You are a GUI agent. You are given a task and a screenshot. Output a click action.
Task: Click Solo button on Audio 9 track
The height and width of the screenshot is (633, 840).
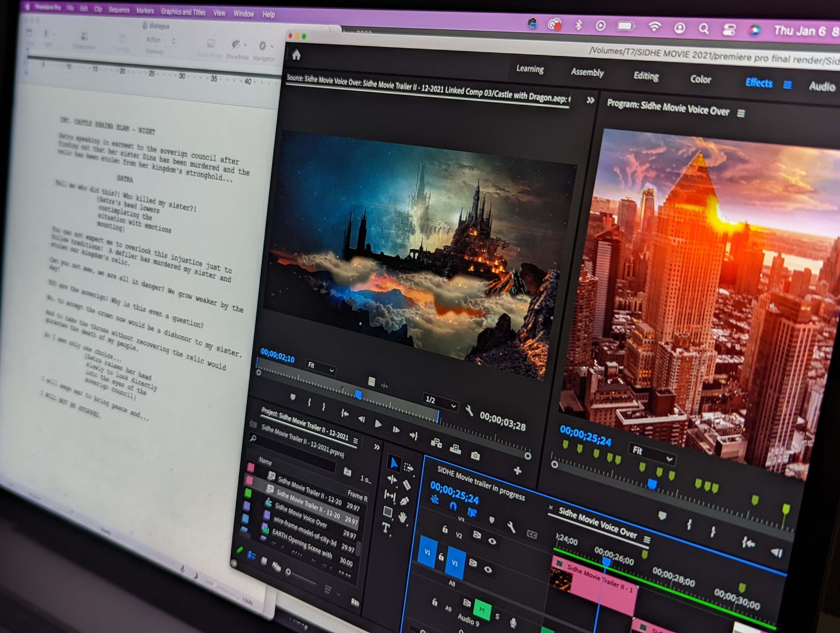click(497, 616)
